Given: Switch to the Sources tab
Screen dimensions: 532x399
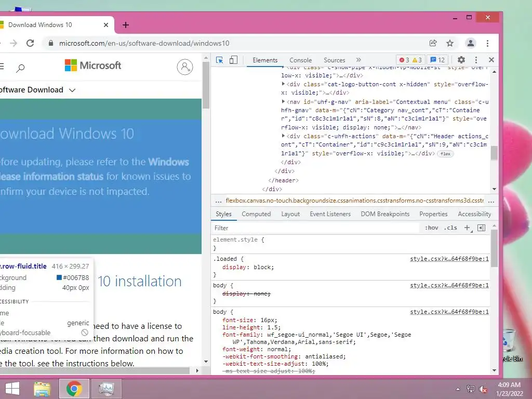Looking at the screenshot, I should 334,60.
